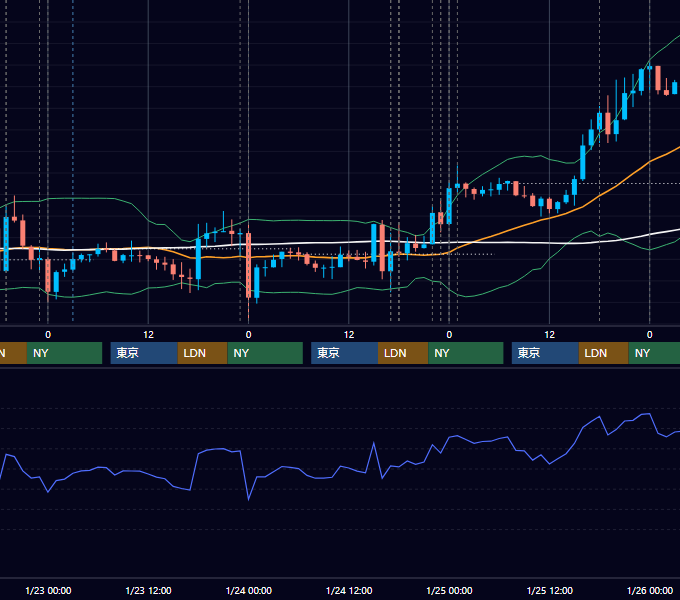This screenshot has width=680, height=600.
Task: Select the 1/24 00:00 time axis label
Action: point(248,590)
